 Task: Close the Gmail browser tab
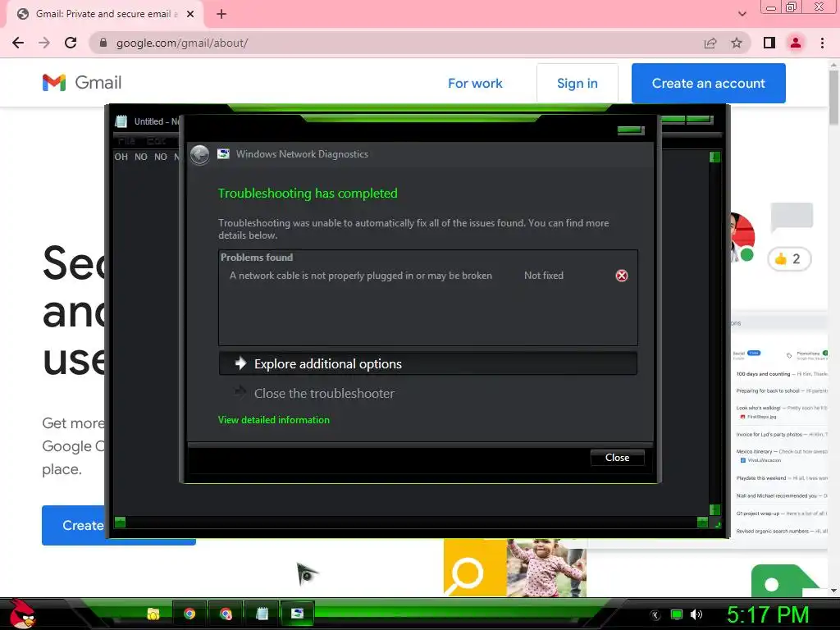190,14
